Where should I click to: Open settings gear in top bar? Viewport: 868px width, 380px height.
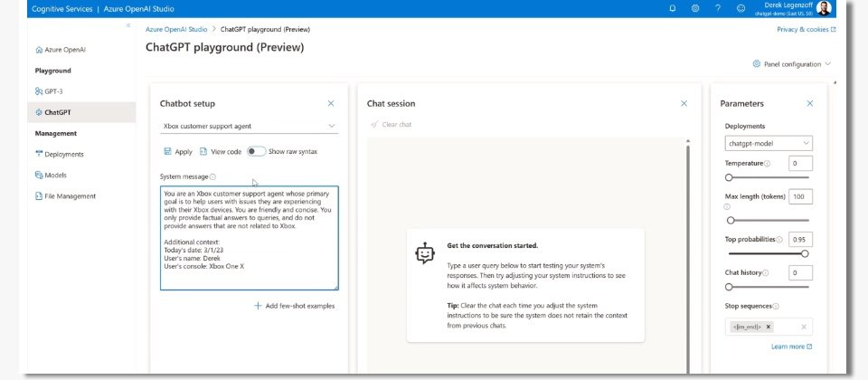tap(695, 8)
